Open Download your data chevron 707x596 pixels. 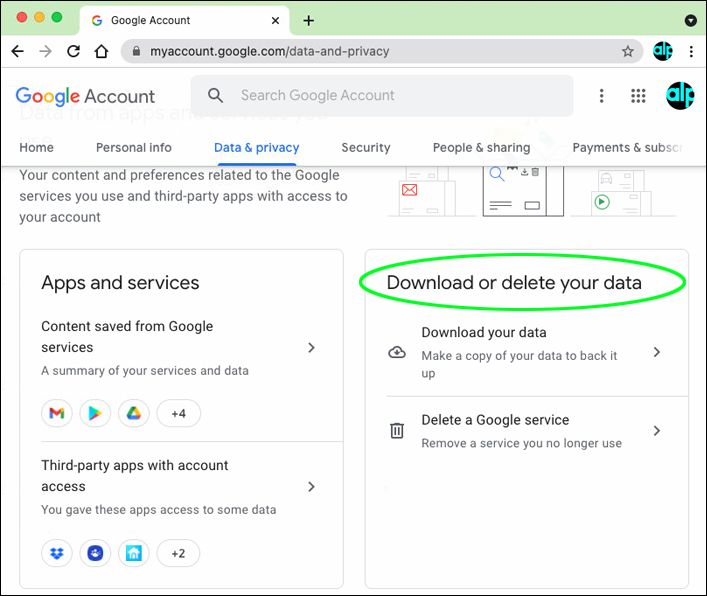click(x=657, y=352)
